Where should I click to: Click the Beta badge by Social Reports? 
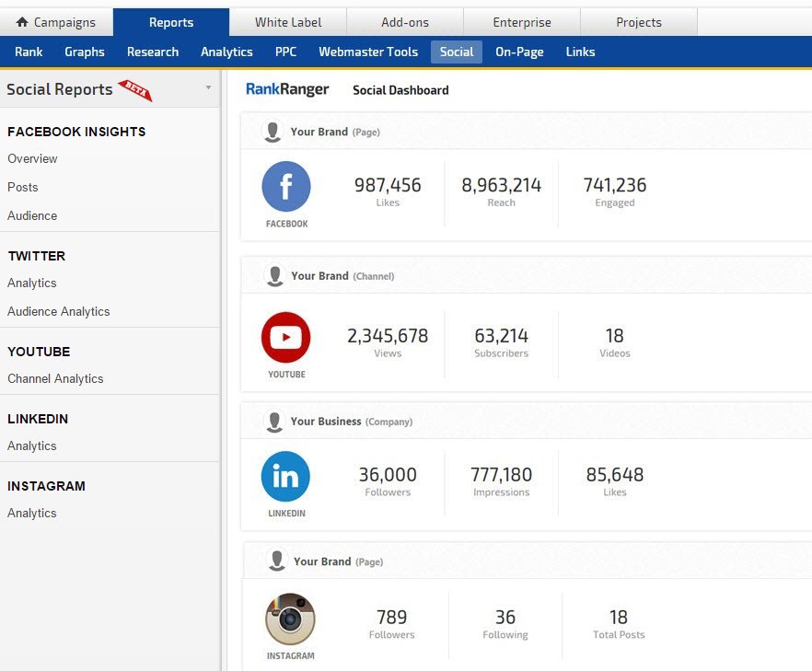coord(135,89)
